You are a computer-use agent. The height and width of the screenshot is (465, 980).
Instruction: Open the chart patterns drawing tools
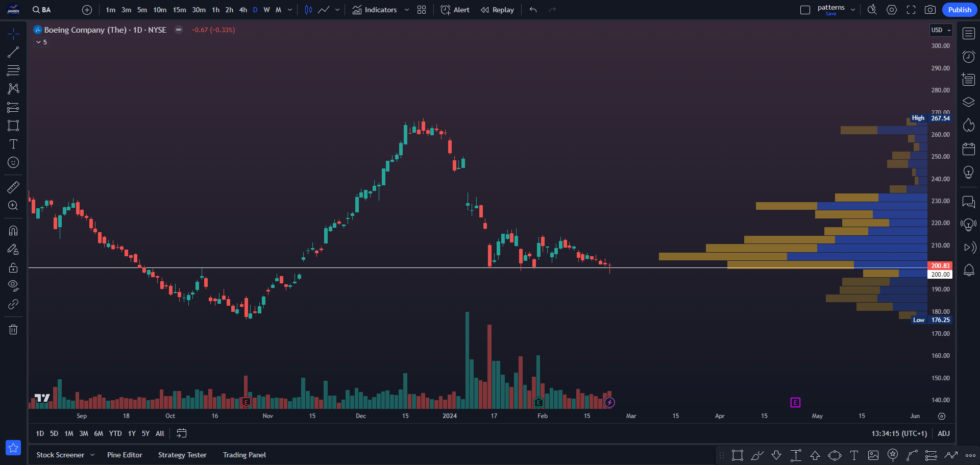pos(13,89)
